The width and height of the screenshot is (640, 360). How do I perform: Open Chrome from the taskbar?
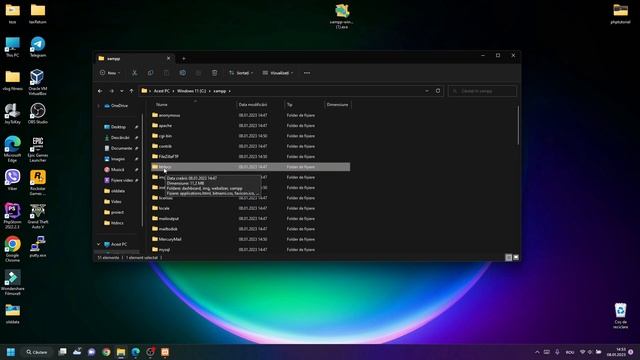pos(106,352)
